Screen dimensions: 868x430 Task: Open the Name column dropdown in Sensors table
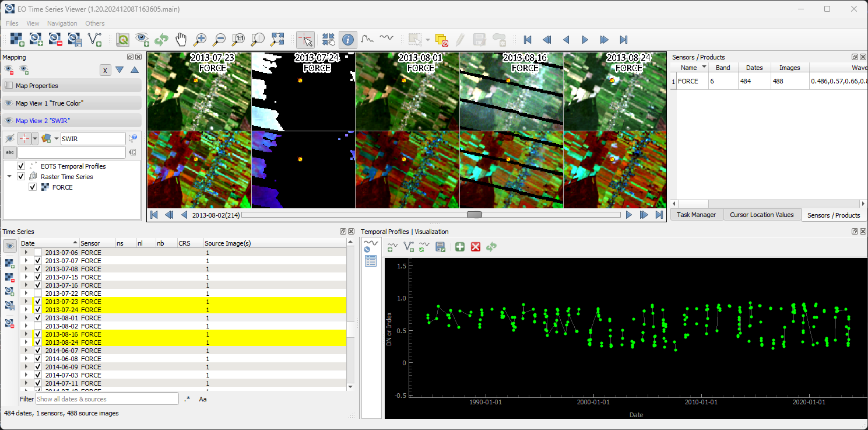(704, 68)
